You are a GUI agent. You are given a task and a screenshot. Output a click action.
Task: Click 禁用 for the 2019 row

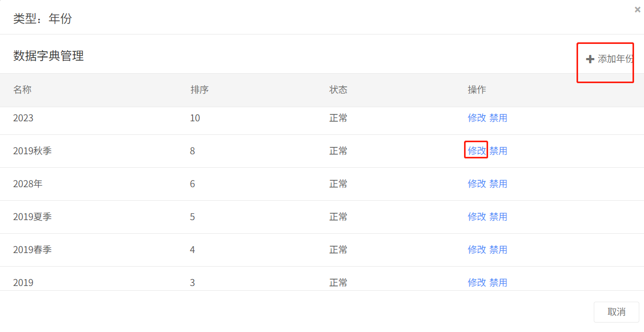pyautogui.click(x=498, y=282)
